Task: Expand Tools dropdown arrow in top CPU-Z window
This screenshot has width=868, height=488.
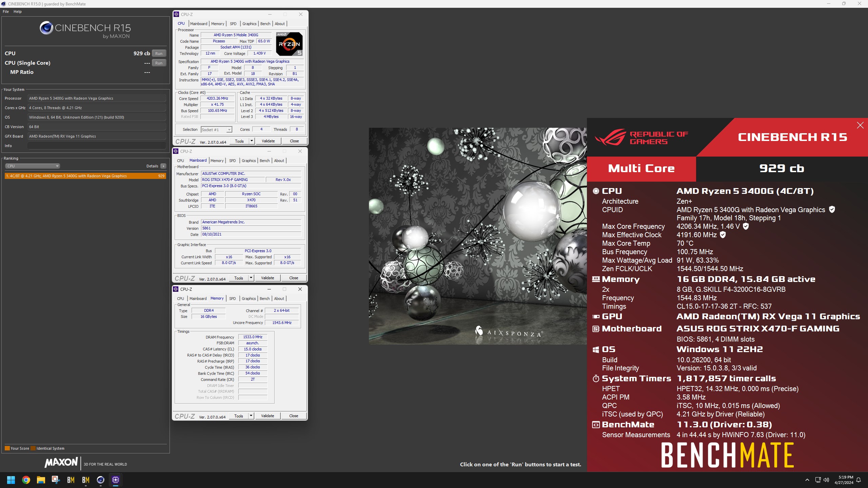Action: [252, 141]
